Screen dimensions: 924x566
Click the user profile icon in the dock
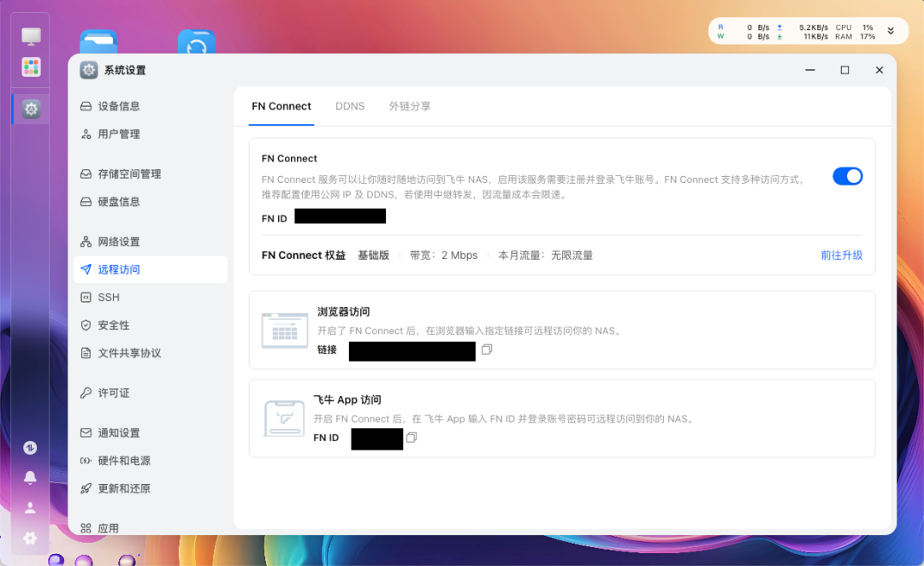tap(30, 507)
